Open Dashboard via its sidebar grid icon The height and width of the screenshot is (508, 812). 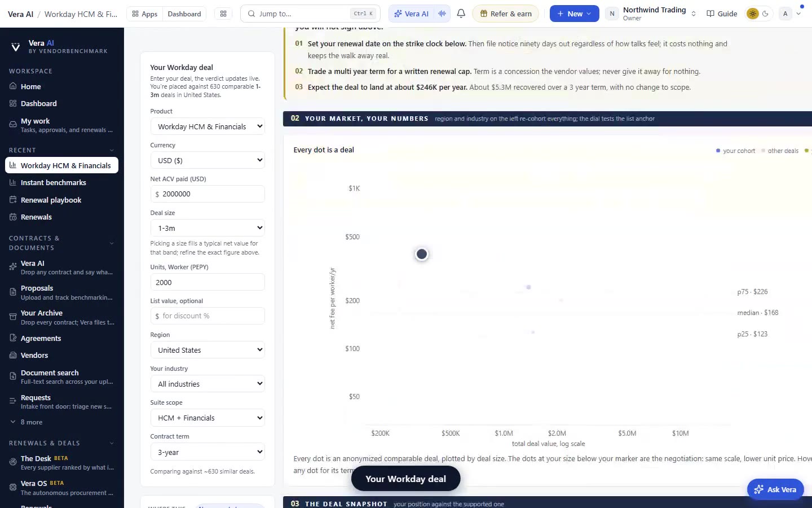(13, 103)
